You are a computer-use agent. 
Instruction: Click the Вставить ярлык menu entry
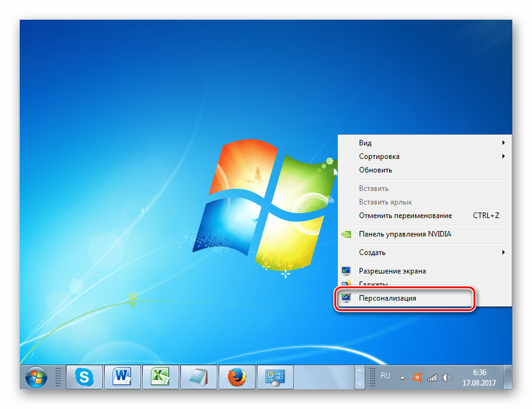(x=433, y=202)
